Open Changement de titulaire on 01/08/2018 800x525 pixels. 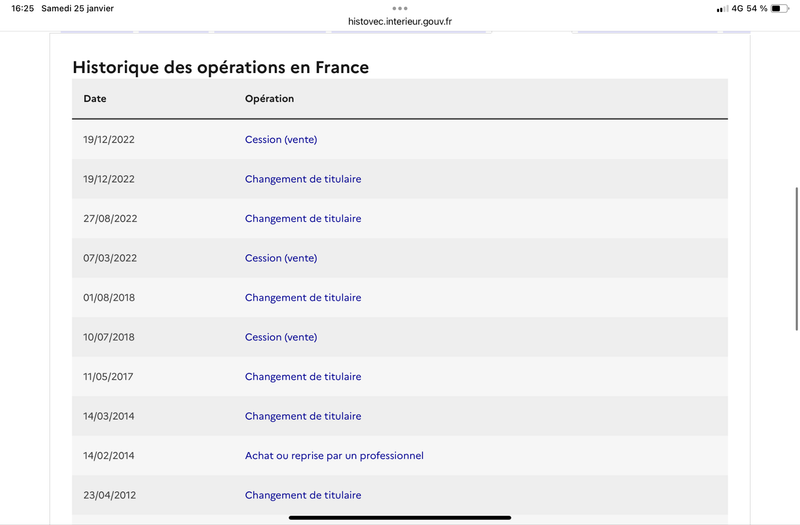tap(303, 297)
